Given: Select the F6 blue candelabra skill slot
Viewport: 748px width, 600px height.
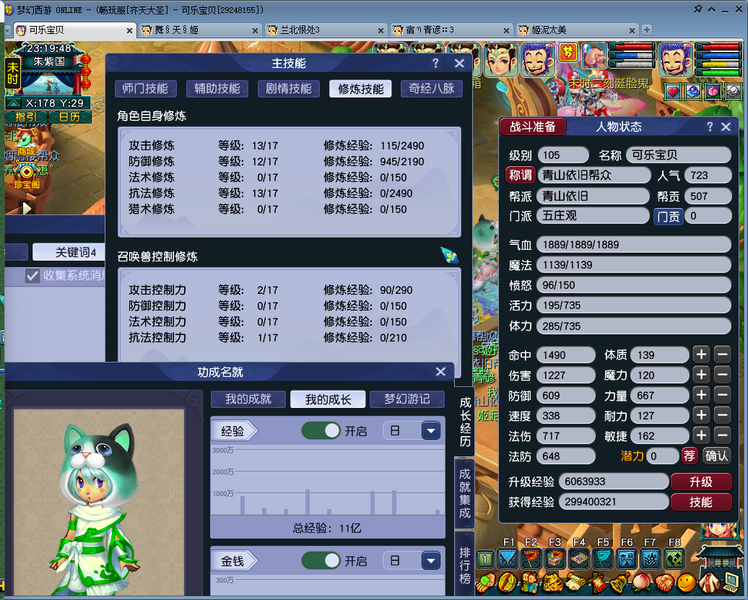Looking at the screenshot, I should pos(627,558).
